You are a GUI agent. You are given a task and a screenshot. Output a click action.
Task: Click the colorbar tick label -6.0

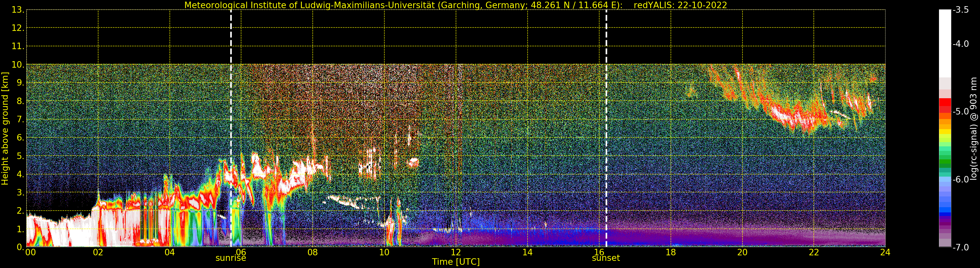click(x=961, y=180)
